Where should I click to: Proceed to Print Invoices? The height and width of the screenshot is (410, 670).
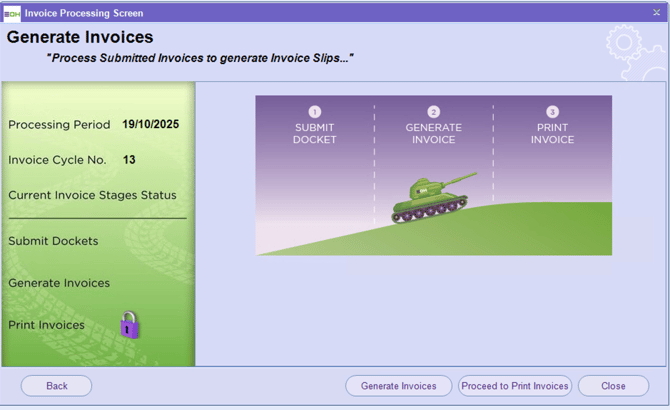pyautogui.click(x=515, y=386)
